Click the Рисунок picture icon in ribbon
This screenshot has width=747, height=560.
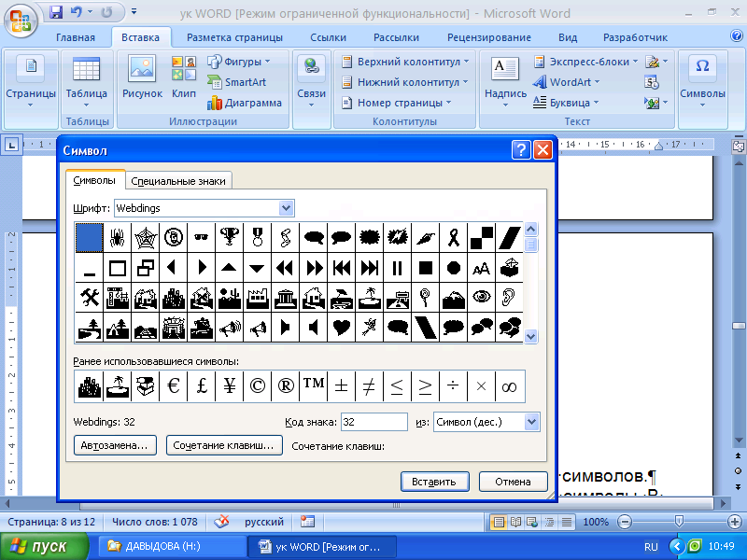(142, 77)
